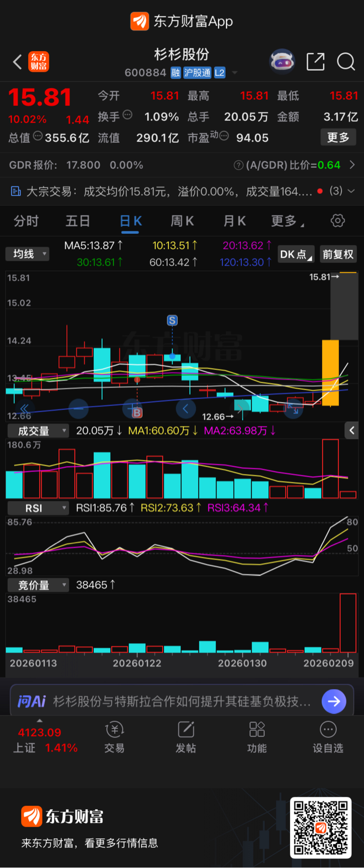The height and width of the screenshot is (868, 364).
Task: Tap the 交易 yen icon
Action: pos(114,729)
